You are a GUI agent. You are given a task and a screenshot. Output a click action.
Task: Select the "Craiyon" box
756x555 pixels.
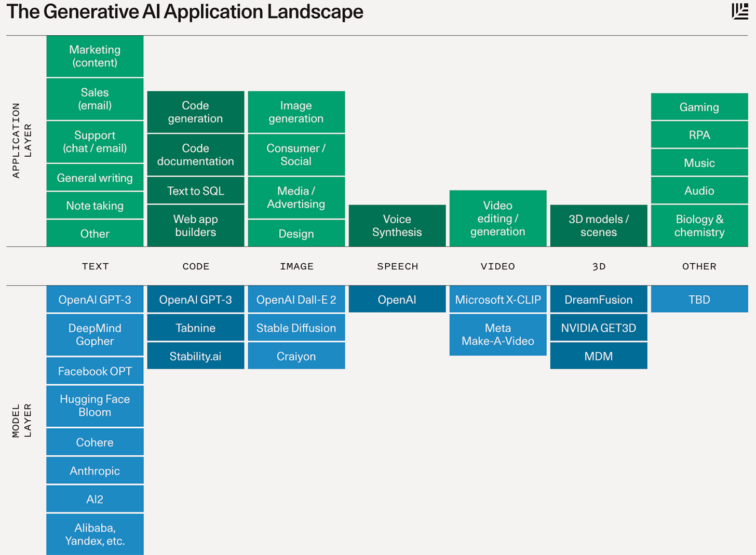[296, 356]
